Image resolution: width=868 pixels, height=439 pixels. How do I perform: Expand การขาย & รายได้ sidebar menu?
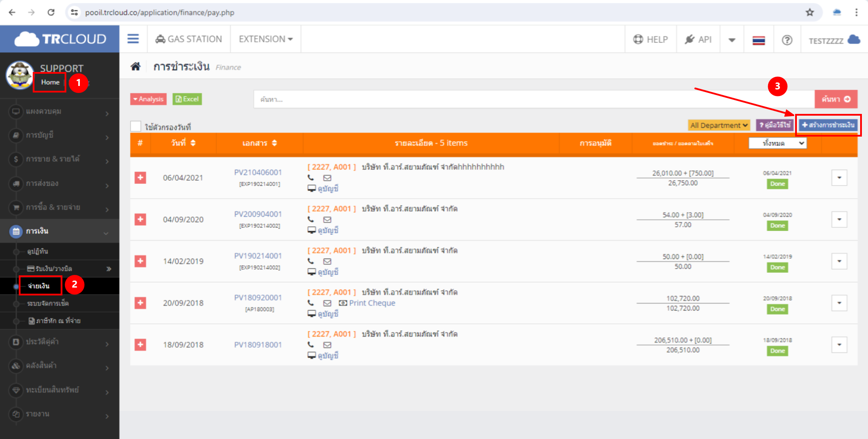pyautogui.click(x=59, y=159)
